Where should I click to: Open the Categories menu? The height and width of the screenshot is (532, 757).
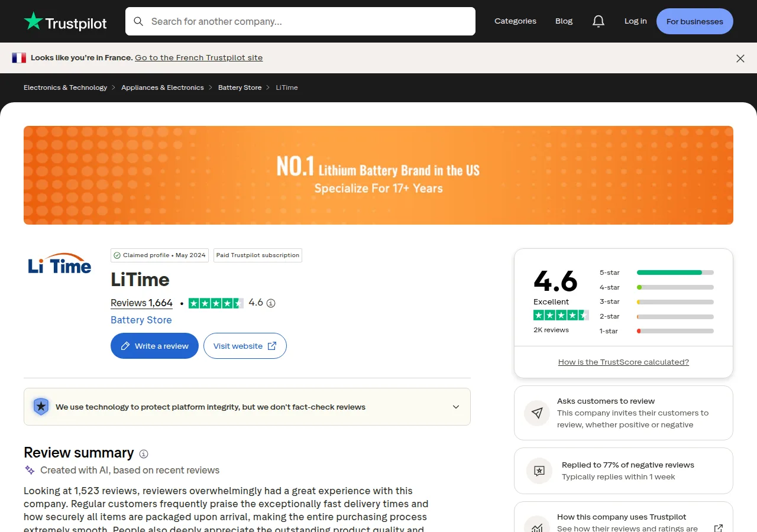click(x=515, y=21)
